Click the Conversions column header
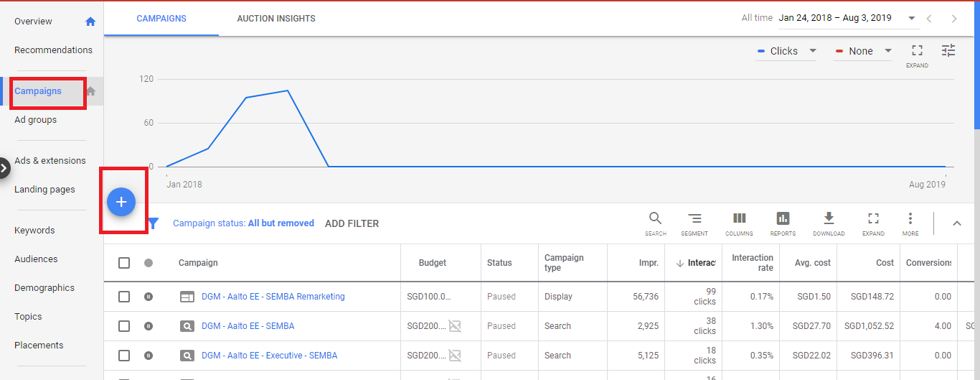 click(x=929, y=263)
